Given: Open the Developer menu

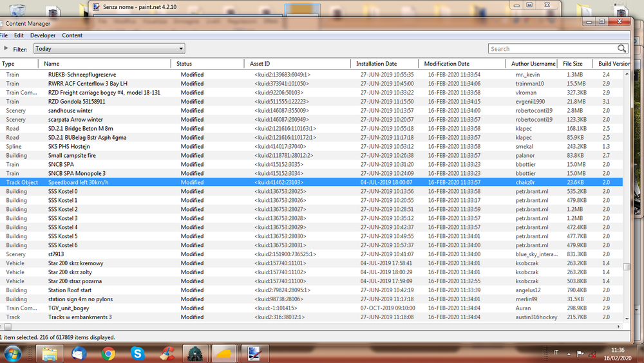Looking at the screenshot, I should click(43, 35).
